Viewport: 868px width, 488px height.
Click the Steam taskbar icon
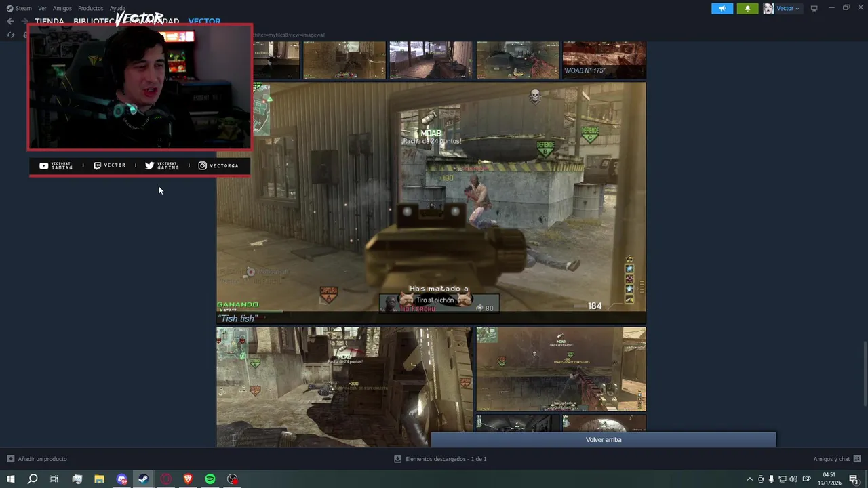(144, 479)
